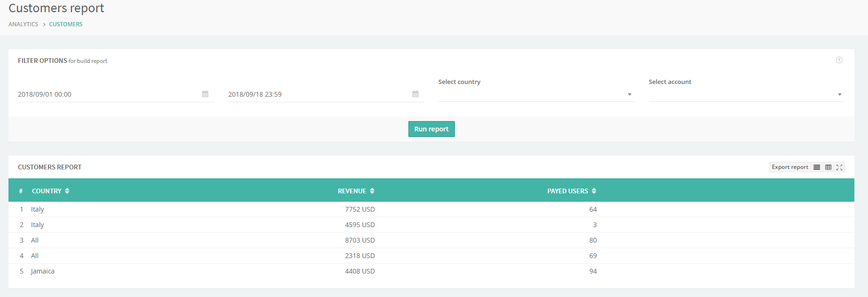
Task: Sort table by the Payed Users sort arrows
Action: [594, 191]
